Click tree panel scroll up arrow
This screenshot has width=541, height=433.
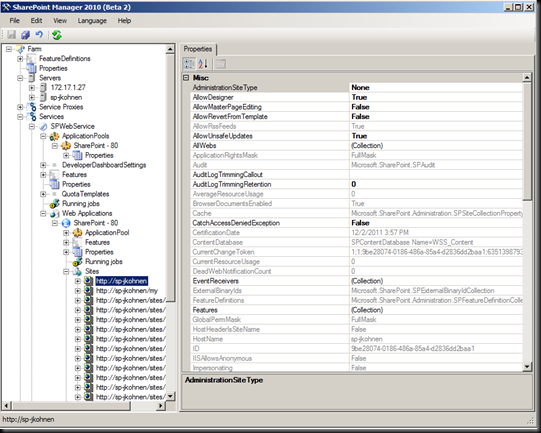point(170,49)
